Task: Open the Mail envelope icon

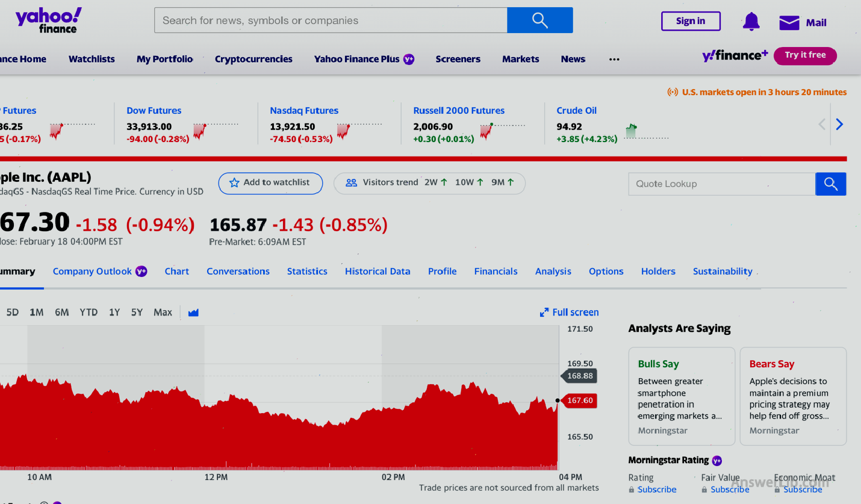Action: point(789,23)
